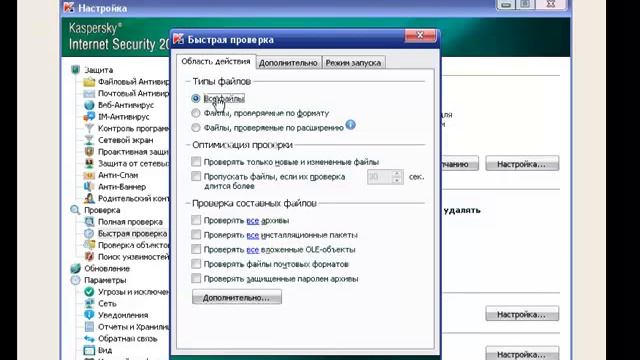Click the все link in OLE-объекты option
Screen dimensions: 640x360
[253, 250]
